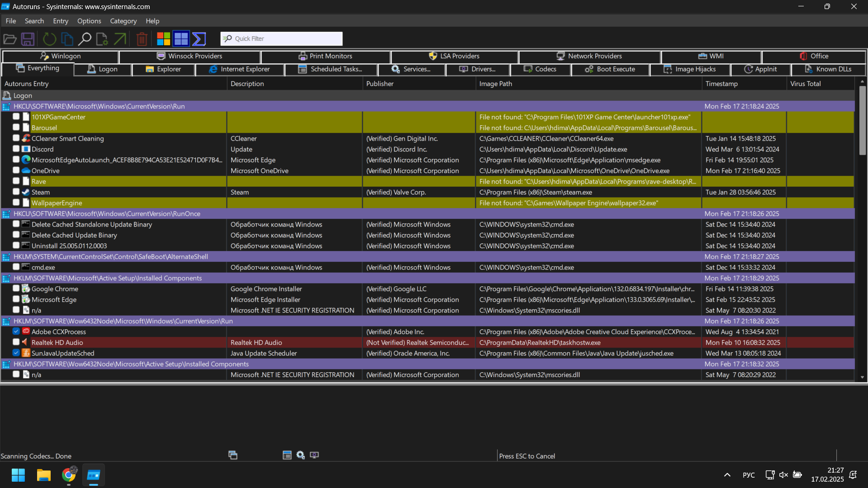Viewport: 868px width, 488px height.
Task: Click the status bar gears icon
Action: tap(301, 455)
